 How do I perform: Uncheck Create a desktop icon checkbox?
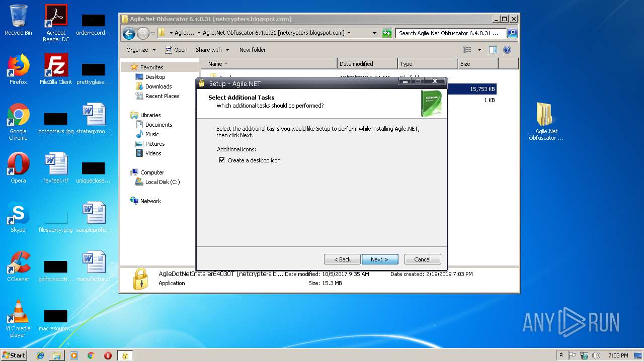[x=222, y=160]
